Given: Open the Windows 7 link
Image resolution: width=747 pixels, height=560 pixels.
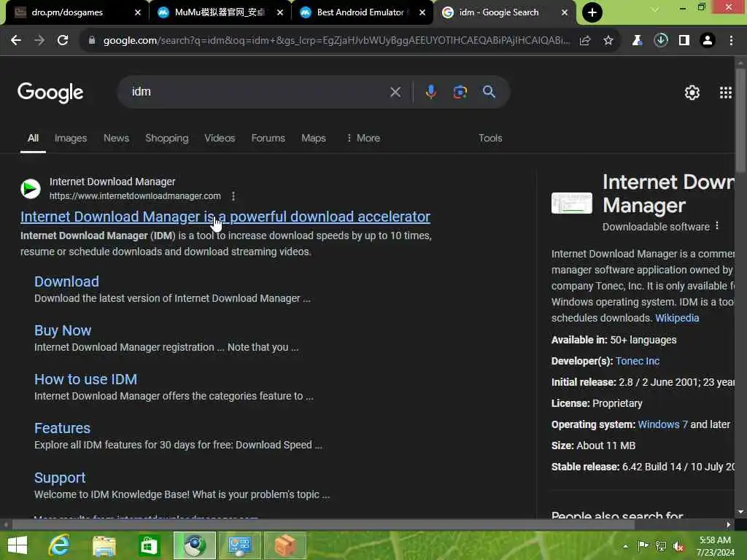Looking at the screenshot, I should click(x=662, y=424).
